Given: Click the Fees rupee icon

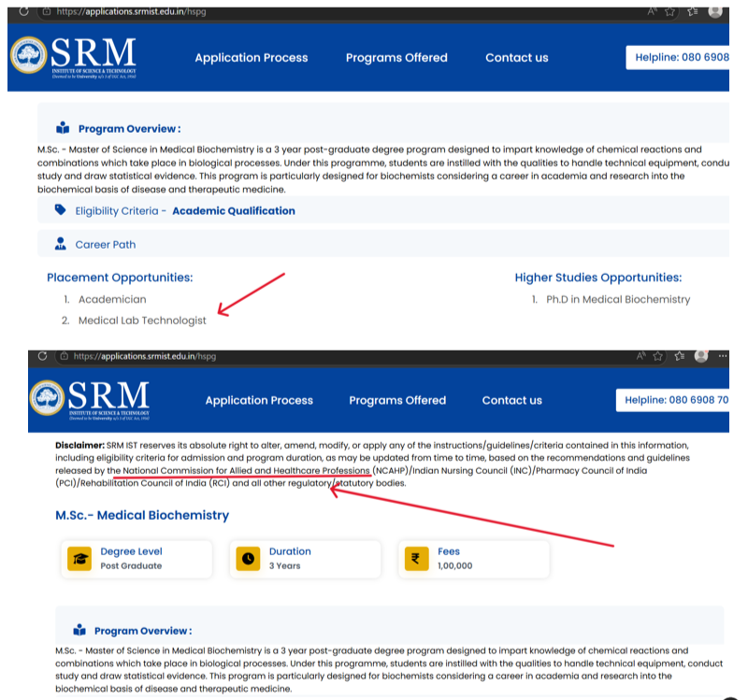Looking at the screenshot, I should (x=416, y=558).
